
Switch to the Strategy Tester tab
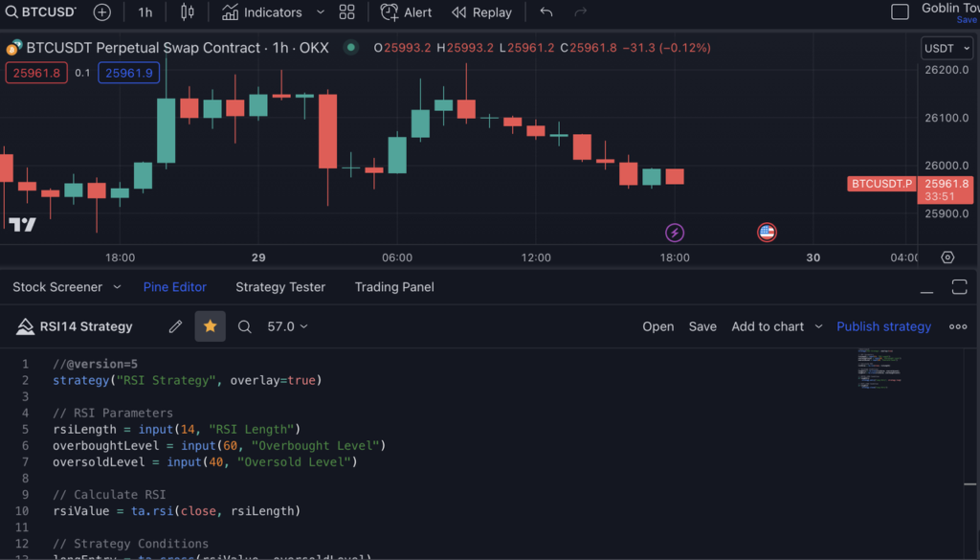[x=280, y=287]
